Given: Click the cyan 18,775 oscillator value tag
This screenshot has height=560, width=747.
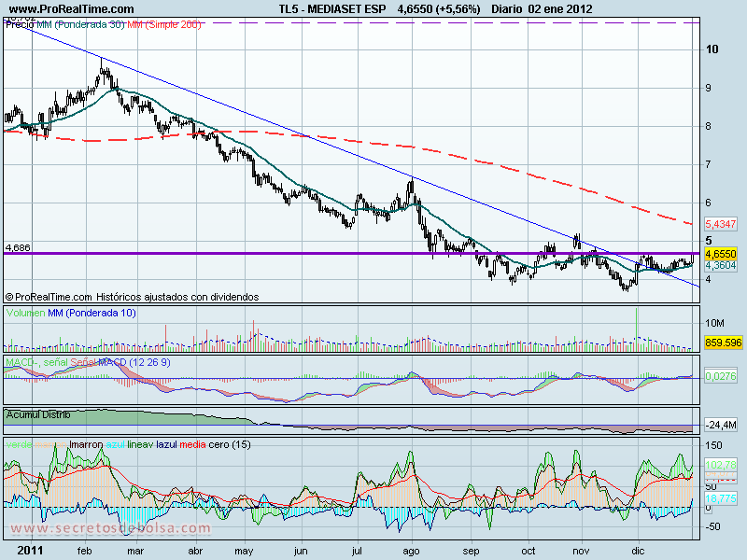Looking at the screenshot, I should 720,498.
